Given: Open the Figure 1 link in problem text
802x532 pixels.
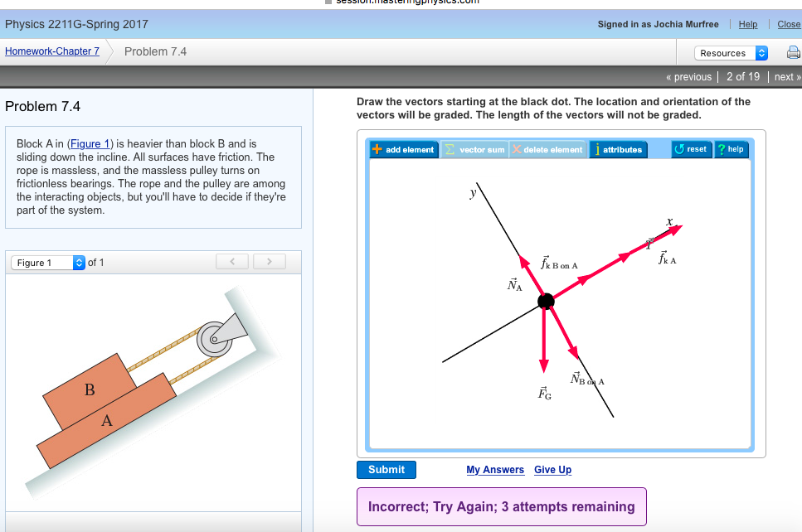Looking at the screenshot, I should point(90,143).
